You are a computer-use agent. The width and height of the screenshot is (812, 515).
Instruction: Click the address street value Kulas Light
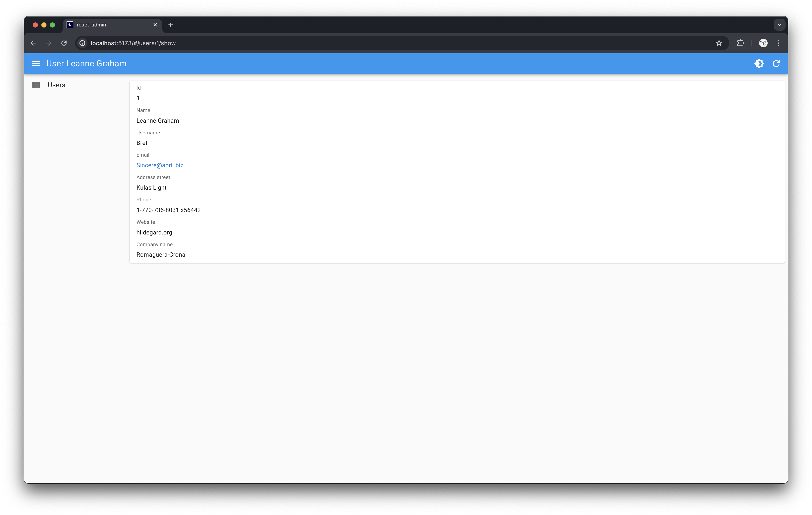(x=151, y=188)
